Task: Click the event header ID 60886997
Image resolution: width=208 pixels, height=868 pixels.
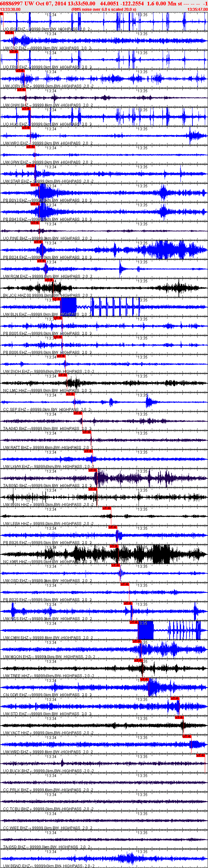Action: pos(11,3)
